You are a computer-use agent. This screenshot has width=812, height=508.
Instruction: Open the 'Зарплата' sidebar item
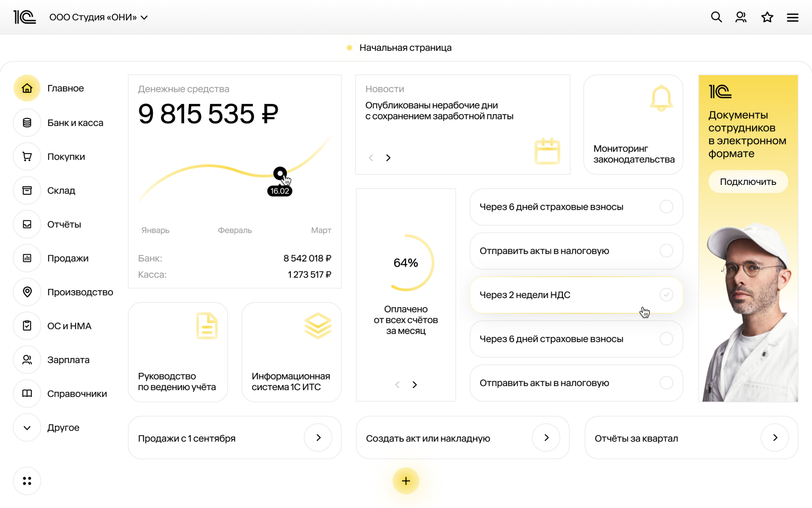(68, 360)
